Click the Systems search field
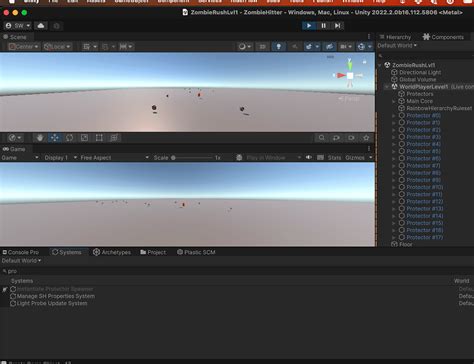Viewport: 474px width, 364px height. coord(237,271)
